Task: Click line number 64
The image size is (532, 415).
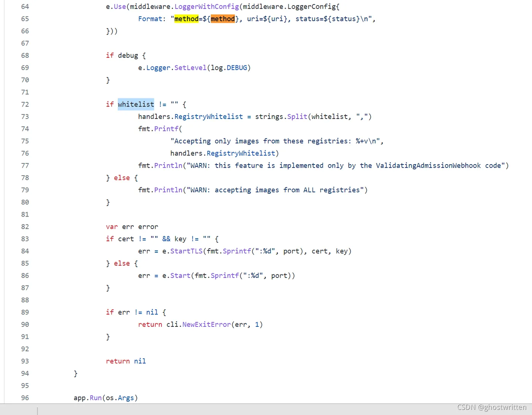Action: 25,6
